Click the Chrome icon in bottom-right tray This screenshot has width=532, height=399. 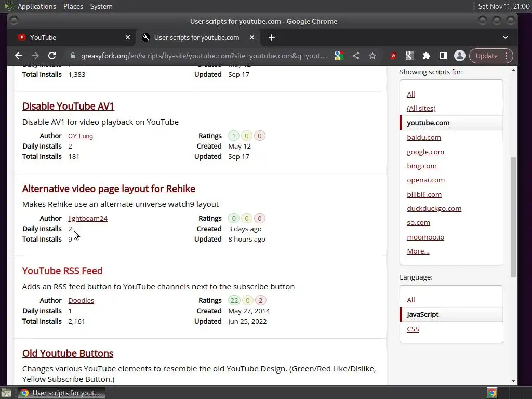tap(491, 393)
